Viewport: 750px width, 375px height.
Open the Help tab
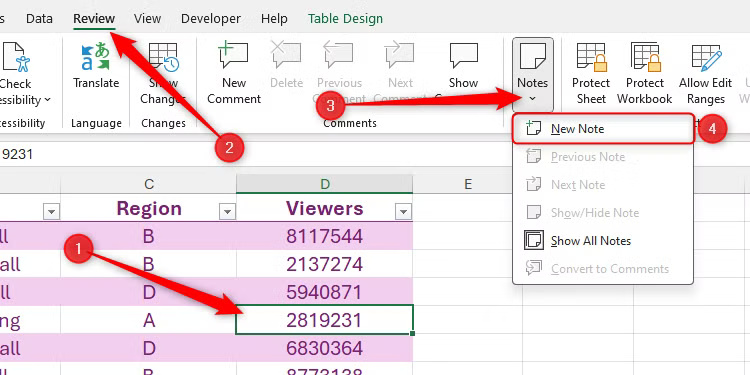(274, 19)
